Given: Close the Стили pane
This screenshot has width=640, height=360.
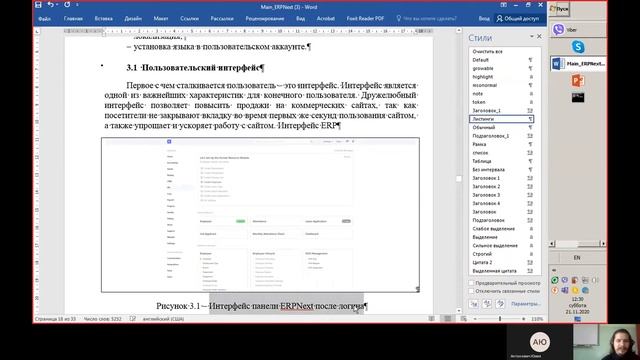Looking at the screenshot, I should 539,36.
